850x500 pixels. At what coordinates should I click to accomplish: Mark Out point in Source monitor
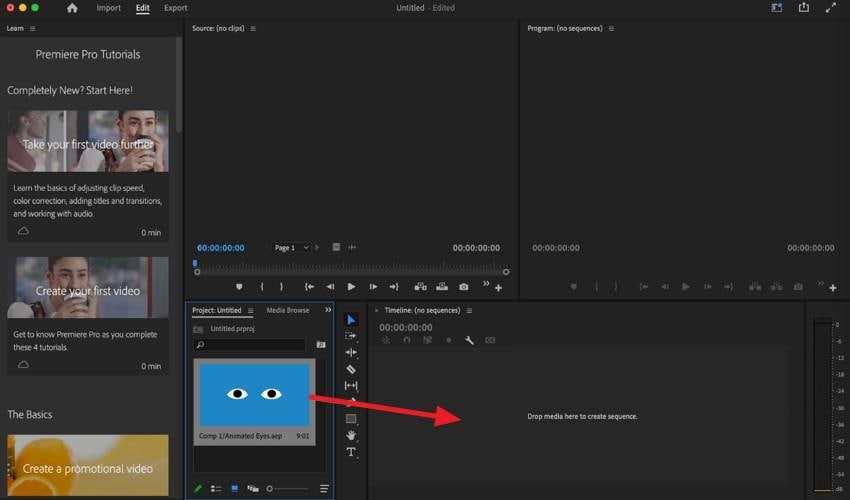click(281, 286)
